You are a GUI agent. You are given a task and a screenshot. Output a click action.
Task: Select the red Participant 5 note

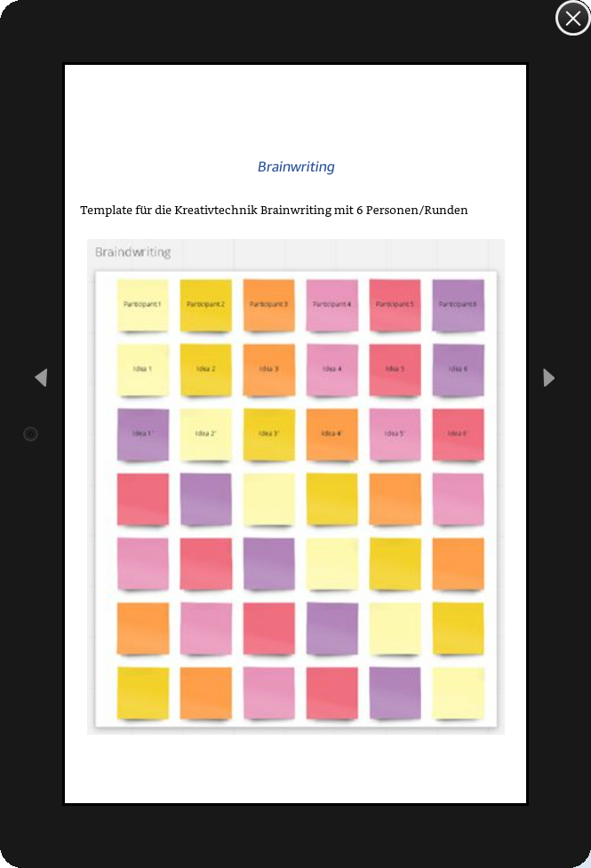click(x=395, y=305)
